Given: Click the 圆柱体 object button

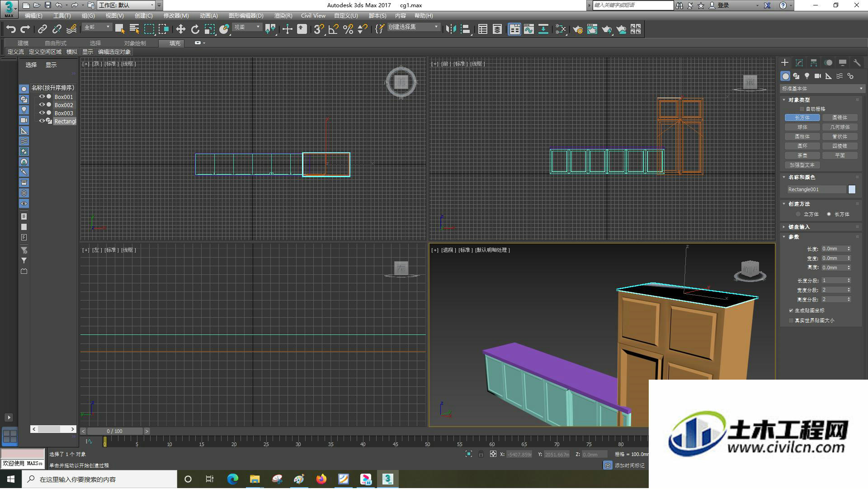Looking at the screenshot, I should click(802, 136).
